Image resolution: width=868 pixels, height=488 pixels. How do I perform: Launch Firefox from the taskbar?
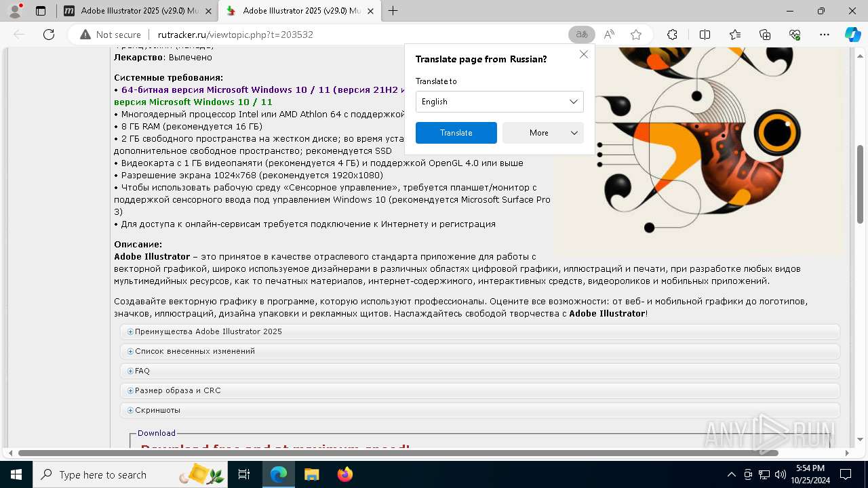344,474
